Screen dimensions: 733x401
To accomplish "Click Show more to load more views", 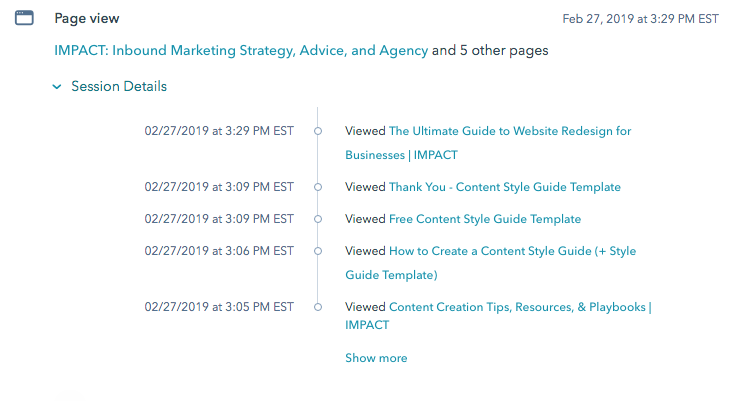I will [x=376, y=358].
